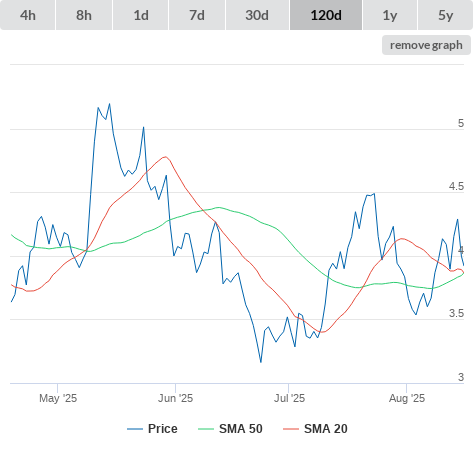Click the active 120d tab
474x455 pixels.
[x=326, y=15]
